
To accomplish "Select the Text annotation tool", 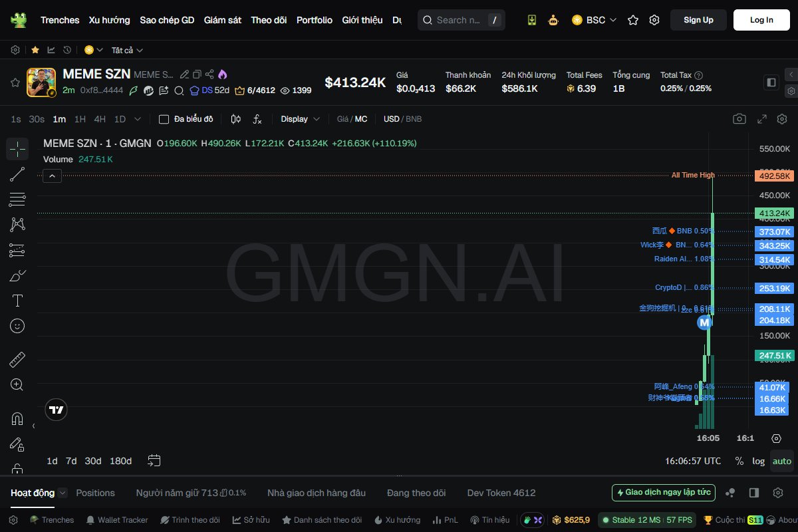I will click(x=17, y=301).
